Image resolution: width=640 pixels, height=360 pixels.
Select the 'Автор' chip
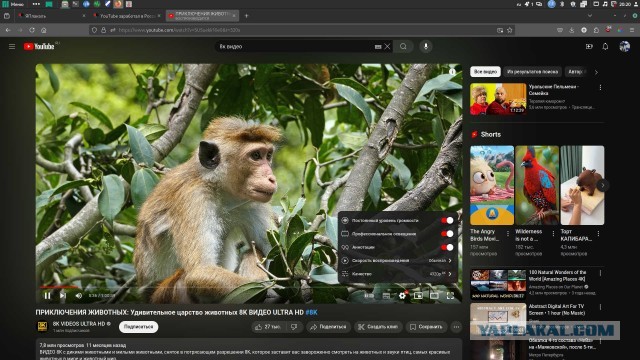(576, 72)
